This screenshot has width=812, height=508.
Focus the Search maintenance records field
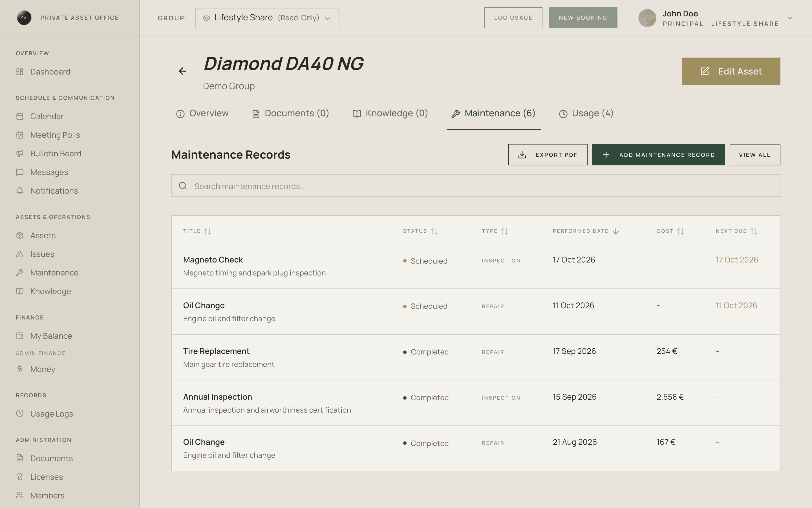pos(476,186)
